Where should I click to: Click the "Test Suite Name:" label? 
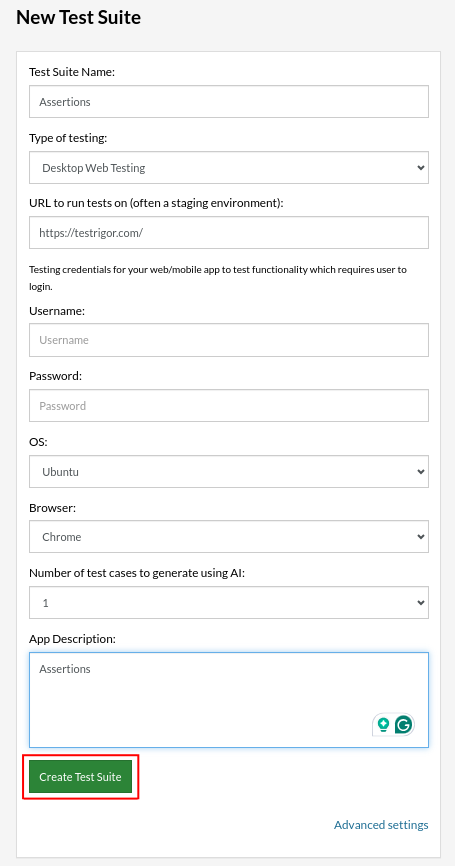(x=72, y=72)
